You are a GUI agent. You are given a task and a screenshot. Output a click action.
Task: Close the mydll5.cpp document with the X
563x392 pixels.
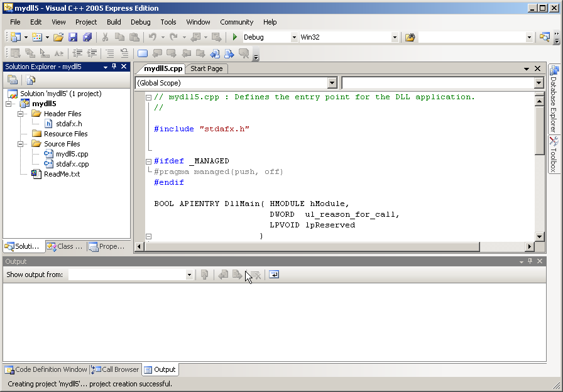pos(537,68)
